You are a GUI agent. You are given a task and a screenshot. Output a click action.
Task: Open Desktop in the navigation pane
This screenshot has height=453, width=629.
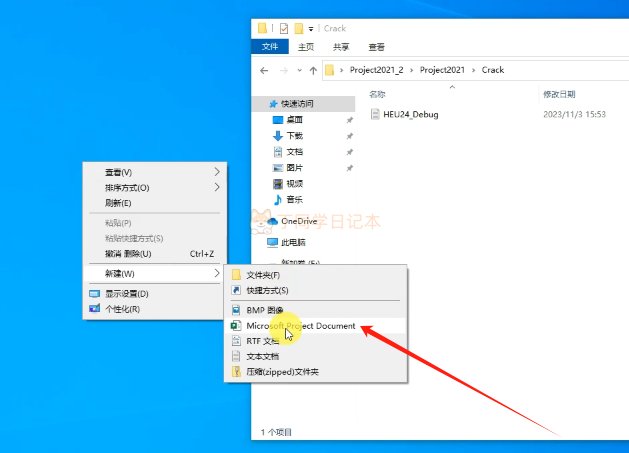(x=294, y=120)
